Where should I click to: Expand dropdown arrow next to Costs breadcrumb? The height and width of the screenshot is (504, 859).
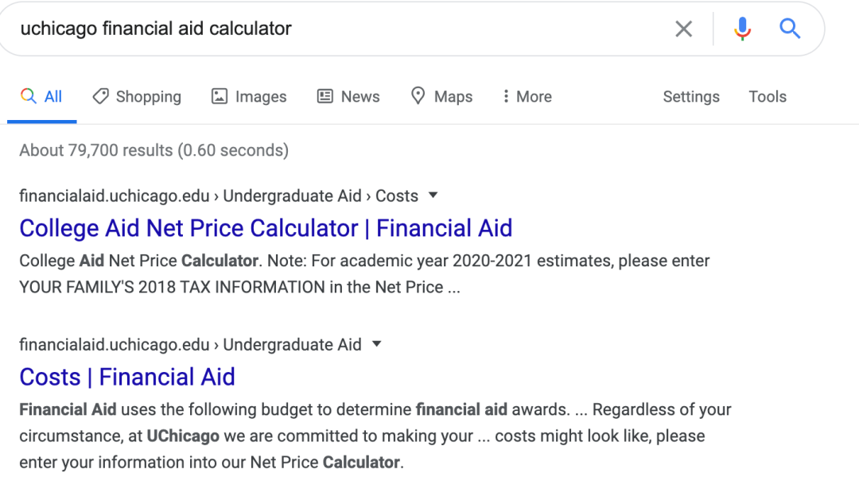tap(433, 195)
